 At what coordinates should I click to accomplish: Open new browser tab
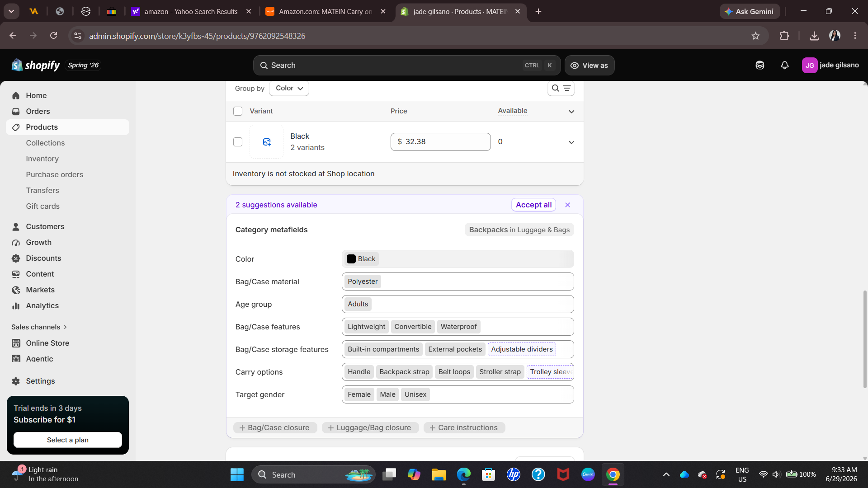(538, 11)
